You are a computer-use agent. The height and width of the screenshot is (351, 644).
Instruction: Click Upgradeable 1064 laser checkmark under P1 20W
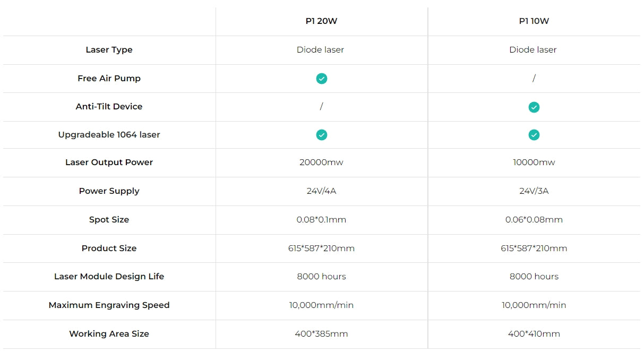(x=322, y=135)
